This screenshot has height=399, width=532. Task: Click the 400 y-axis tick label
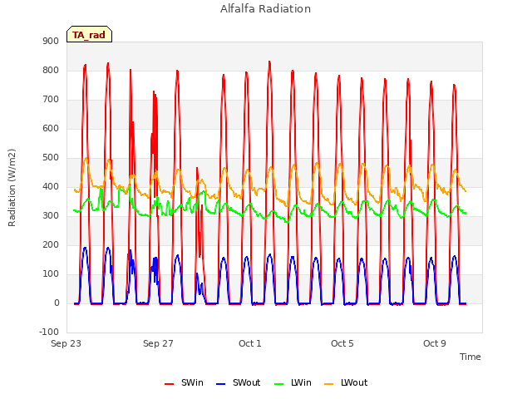pos(51,186)
